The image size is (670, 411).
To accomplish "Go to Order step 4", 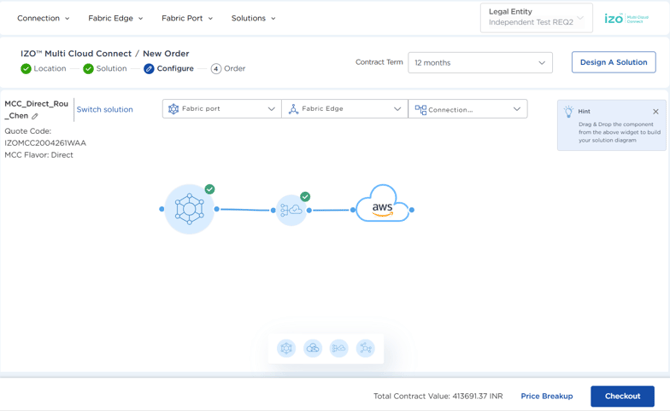I will coord(228,68).
